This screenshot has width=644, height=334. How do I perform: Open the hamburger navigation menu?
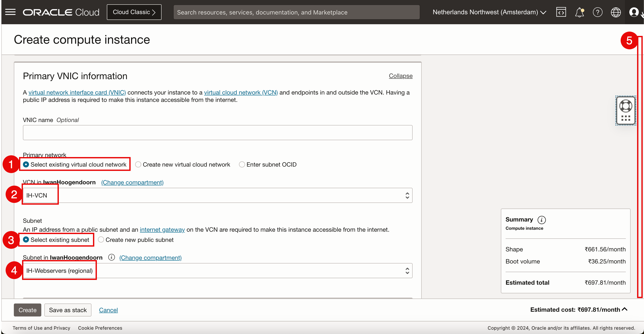click(10, 12)
